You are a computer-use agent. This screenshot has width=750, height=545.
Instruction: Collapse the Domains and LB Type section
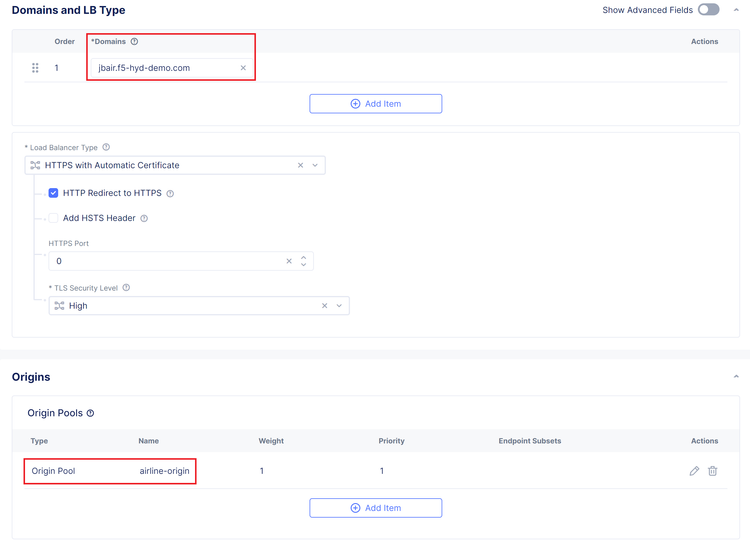point(737,10)
